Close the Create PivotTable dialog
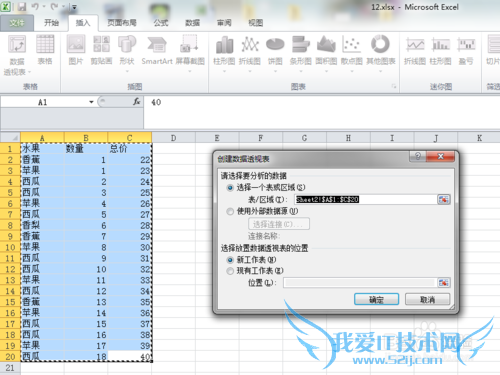Viewport: 500px width, 375px height. click(x=440, y=156)
